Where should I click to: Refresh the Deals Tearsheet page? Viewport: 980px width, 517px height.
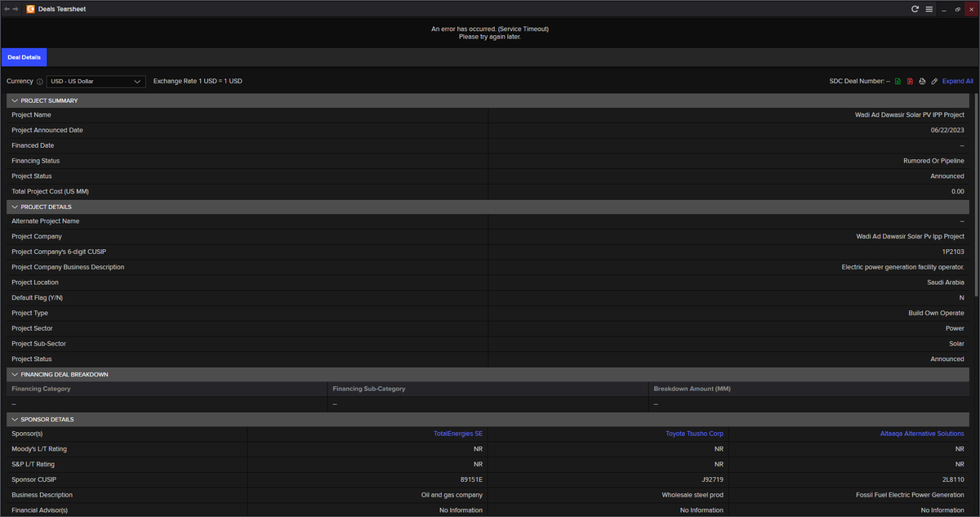pos(915,9)
